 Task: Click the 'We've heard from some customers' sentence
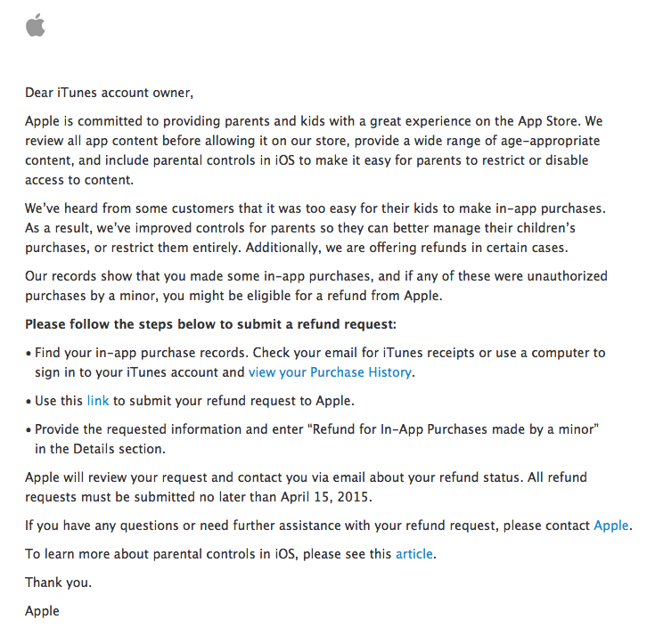click(315, 208)
